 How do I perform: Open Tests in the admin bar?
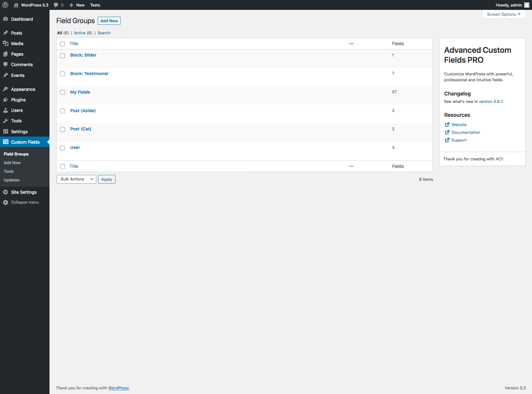coord(95,5)
